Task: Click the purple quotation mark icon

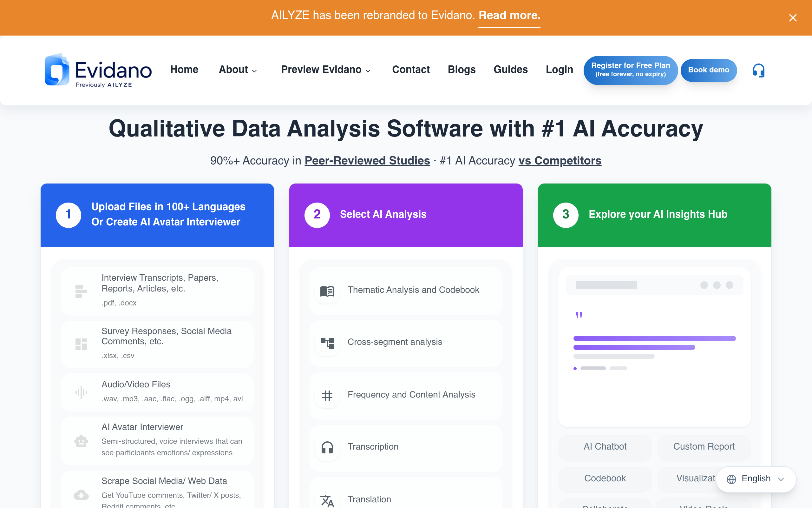Action: tap(579, 315)
